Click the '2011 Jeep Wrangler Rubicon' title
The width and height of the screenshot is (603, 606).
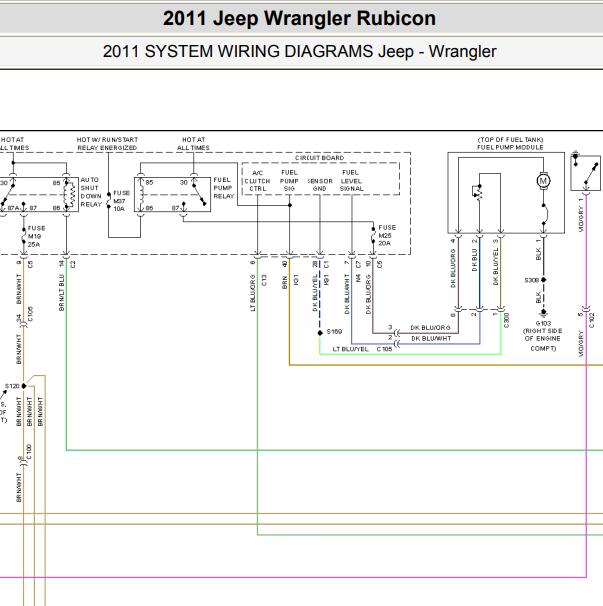299,18
